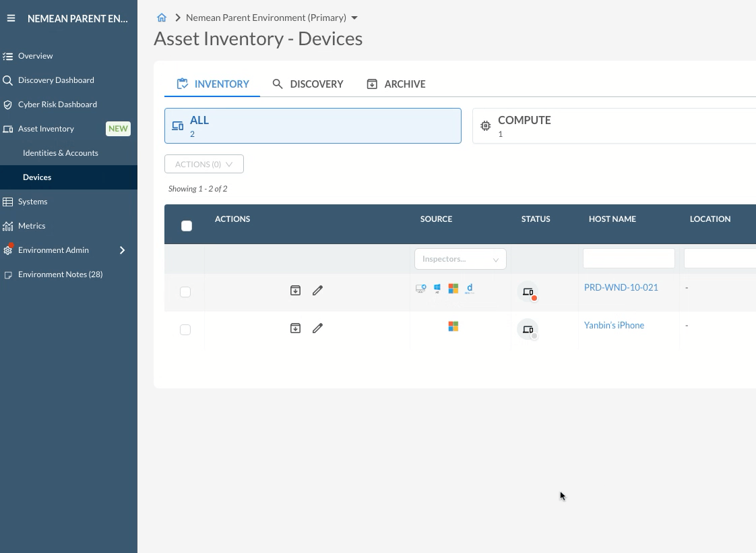
Task: Go to Discovery Dashboard in the sidebar
Action: click(x=56, y=80)
